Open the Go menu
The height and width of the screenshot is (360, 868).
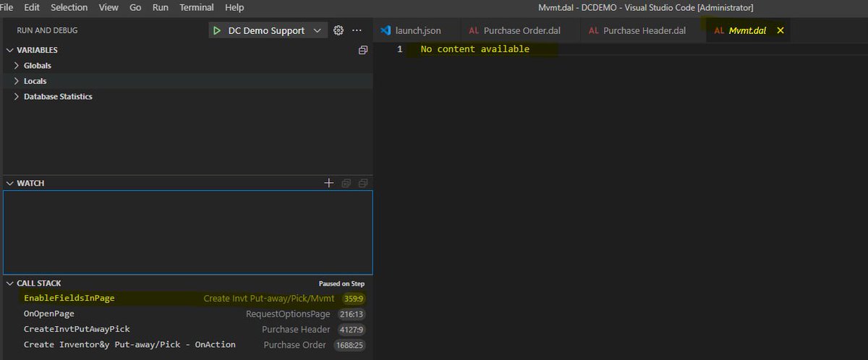pos(135,7)
